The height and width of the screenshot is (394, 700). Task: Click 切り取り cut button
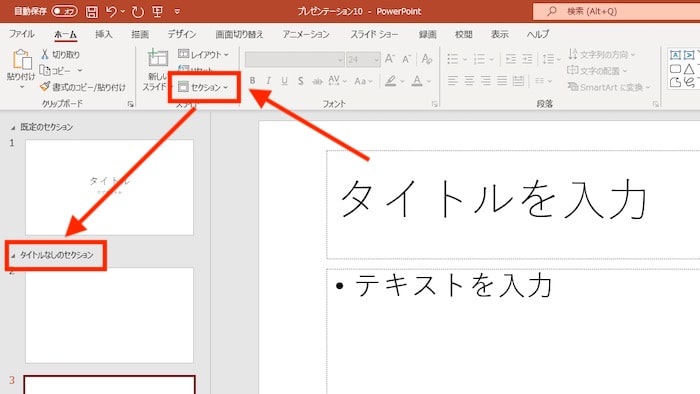click(x=60, y=54)
